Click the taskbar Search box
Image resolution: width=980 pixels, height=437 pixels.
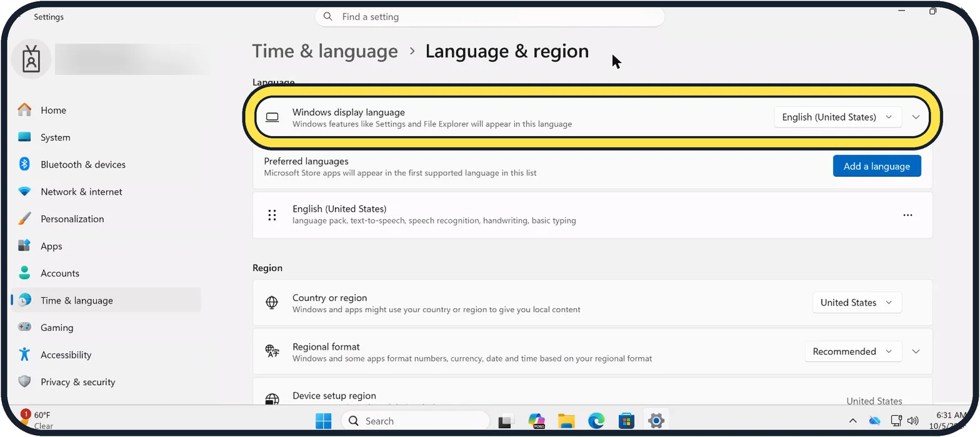[x=416, y=421]
